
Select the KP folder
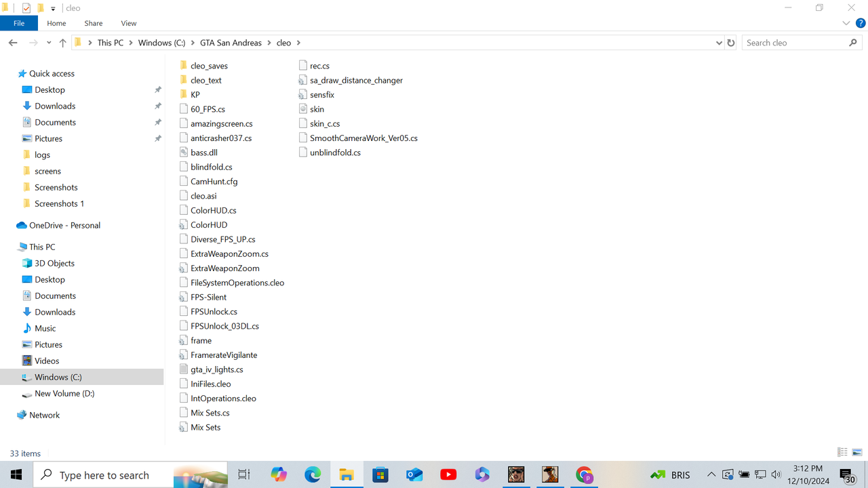pyautogui.click(x=189, y=95)
